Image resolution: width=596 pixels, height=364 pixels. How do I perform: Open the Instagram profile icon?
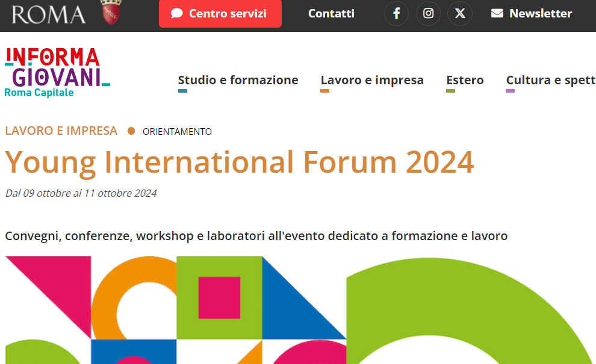[428, 13]
